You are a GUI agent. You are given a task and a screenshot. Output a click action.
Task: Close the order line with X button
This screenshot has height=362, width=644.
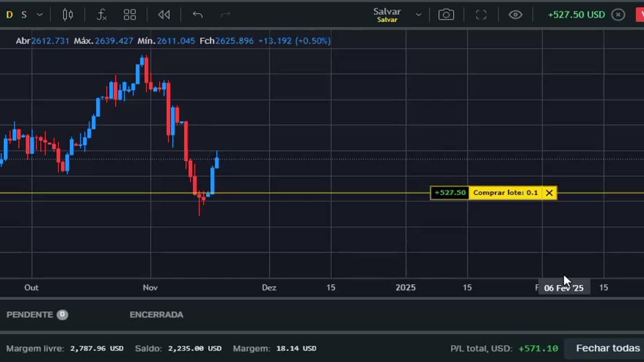[549, 193]
